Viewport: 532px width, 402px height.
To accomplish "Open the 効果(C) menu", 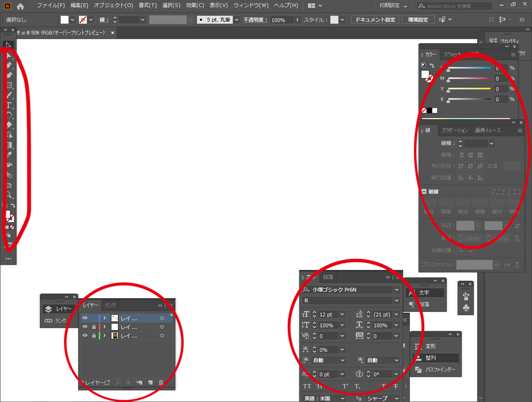I will click(195, 5).
